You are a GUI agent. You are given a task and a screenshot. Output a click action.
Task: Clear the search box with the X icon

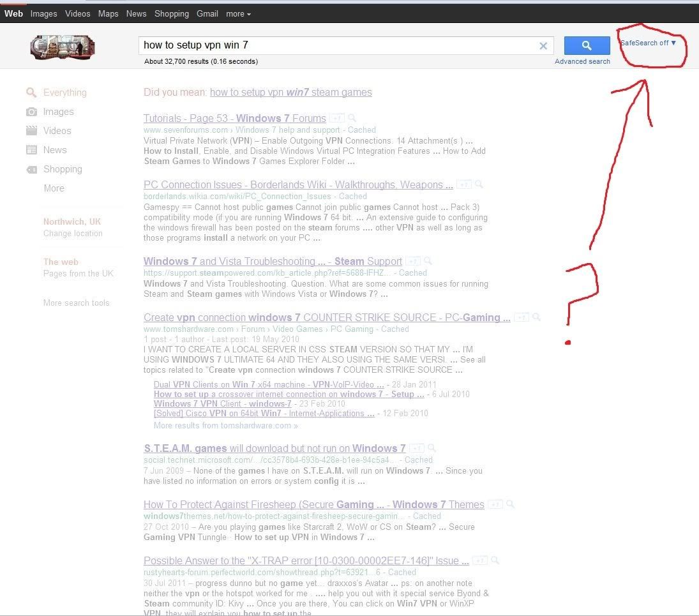(x=543, y=45)
